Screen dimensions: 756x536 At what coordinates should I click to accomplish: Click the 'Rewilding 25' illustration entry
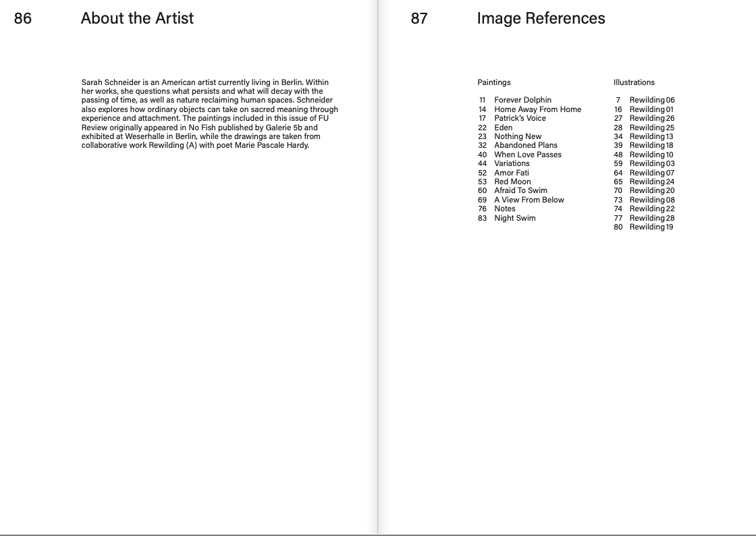[x=652, y=128]
